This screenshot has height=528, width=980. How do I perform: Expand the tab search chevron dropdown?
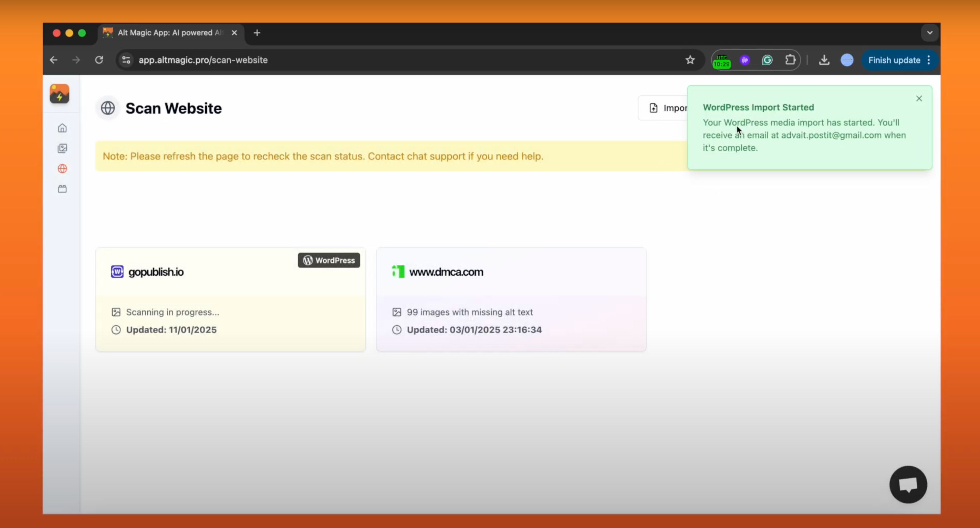(x=929, y=33)
